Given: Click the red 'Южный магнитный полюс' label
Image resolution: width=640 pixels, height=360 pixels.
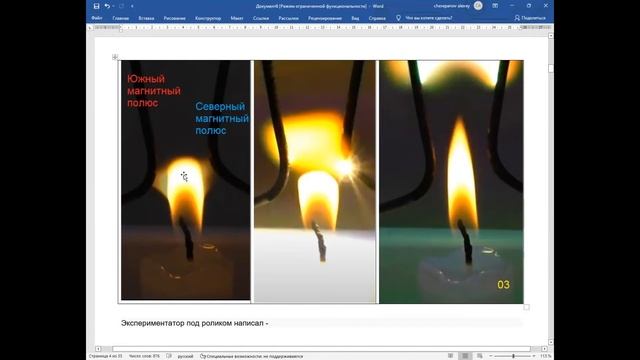Looking at the screenshot, I should pos(153,91).
